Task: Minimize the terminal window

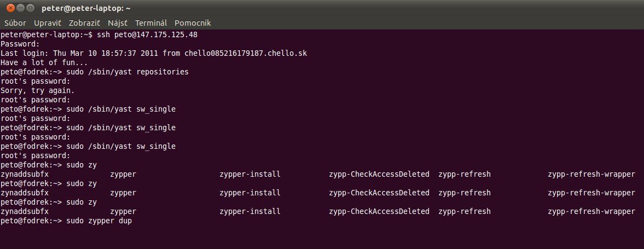Action: (21, 8)
